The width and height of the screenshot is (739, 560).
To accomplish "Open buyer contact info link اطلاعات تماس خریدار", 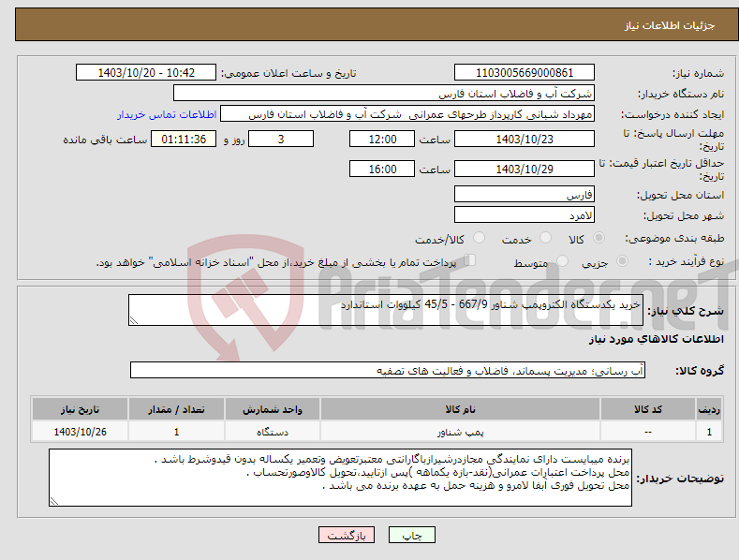I will click(167, 114).
